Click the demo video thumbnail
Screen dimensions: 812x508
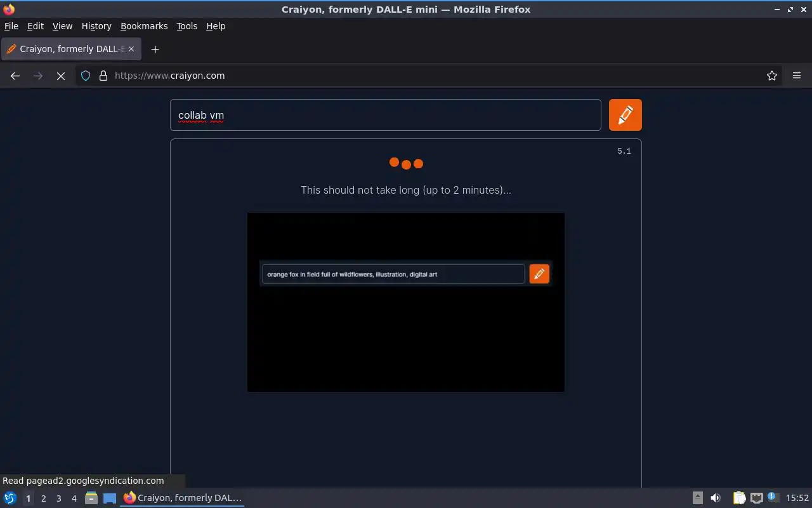[x=406, y=302]
